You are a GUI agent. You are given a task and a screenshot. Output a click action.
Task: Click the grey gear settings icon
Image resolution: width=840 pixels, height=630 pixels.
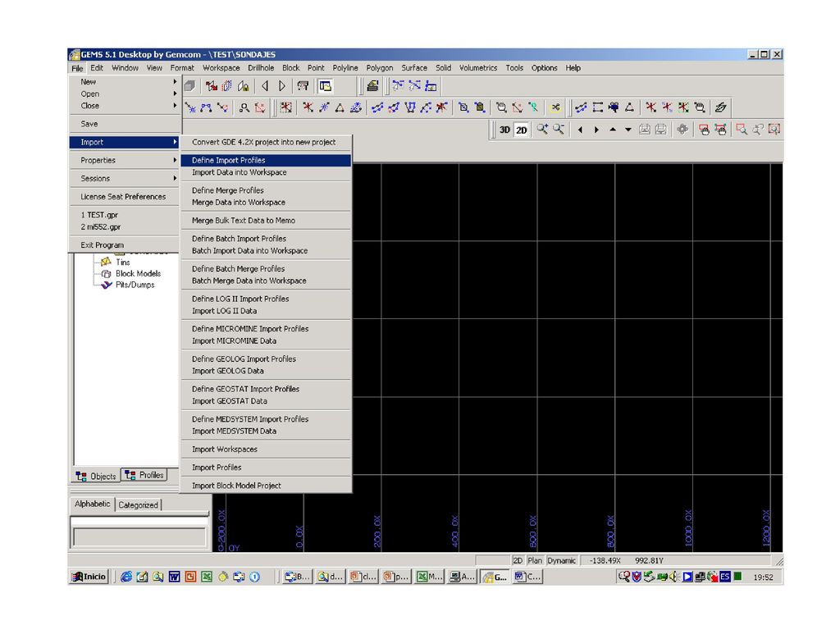[682, 129]
